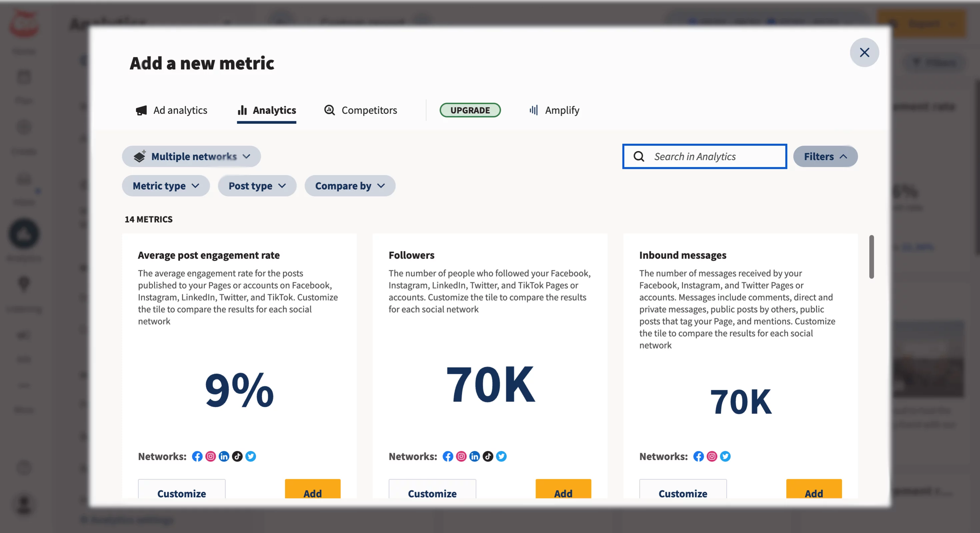Screen dimensions: 980x533
Task: Click the Competitors tab icon
Action: 329,110
